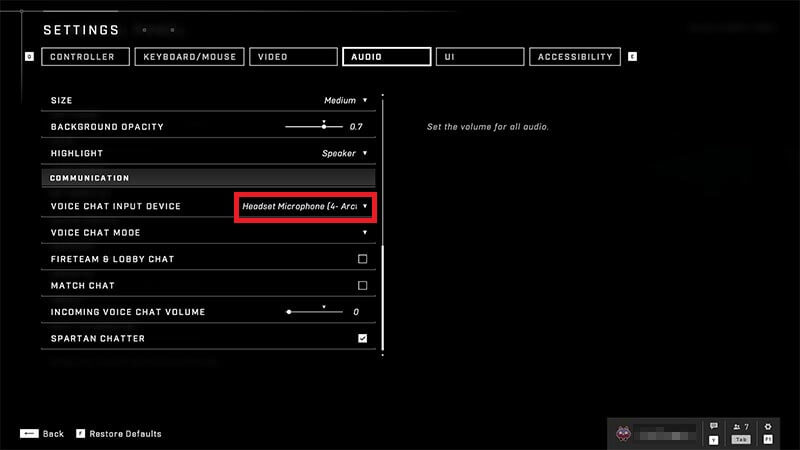
Task: Click the Back button label
Action: pyautogui.click(x=53, y=434)
